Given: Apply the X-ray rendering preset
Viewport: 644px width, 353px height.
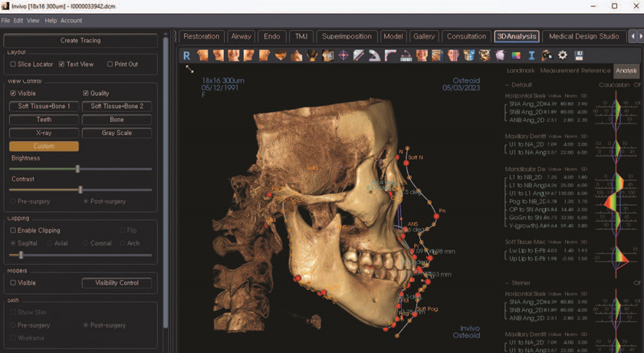Looking at the screenshot, I should (x=44, y=133).
